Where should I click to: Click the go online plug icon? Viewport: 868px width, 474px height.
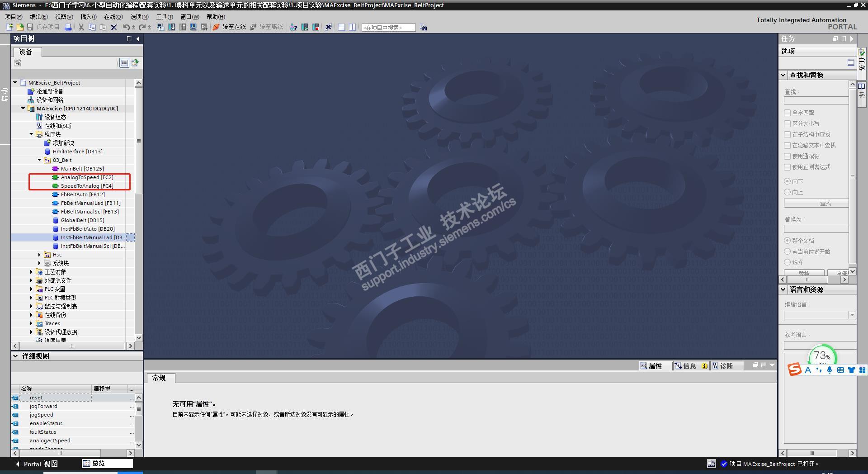(x=216, y=27)
